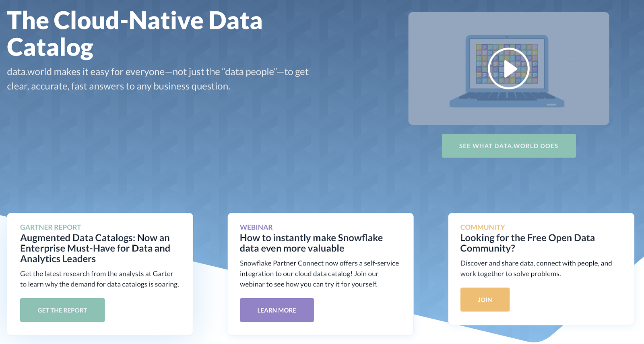Open the Augmented Data Catalogs report title

(95, 248)
